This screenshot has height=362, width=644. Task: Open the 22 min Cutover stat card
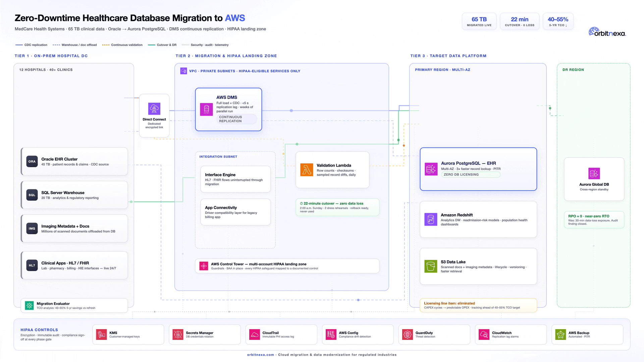point(520,21)
